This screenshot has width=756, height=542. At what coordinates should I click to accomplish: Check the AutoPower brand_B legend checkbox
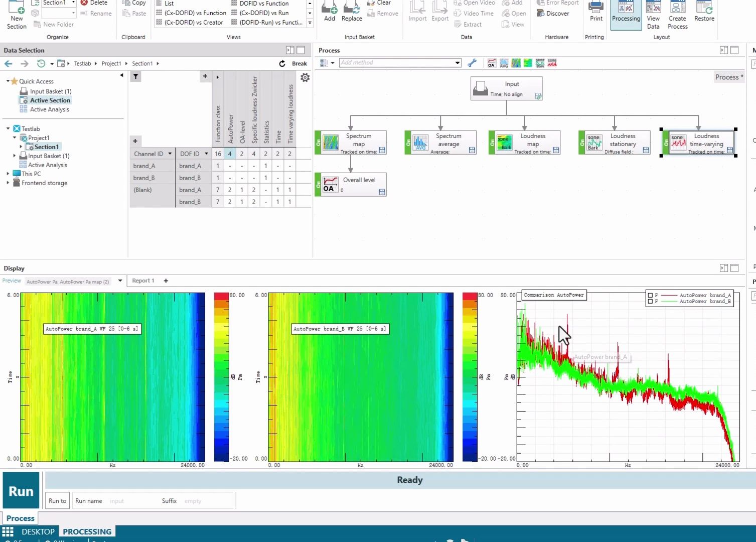(651, 302)
